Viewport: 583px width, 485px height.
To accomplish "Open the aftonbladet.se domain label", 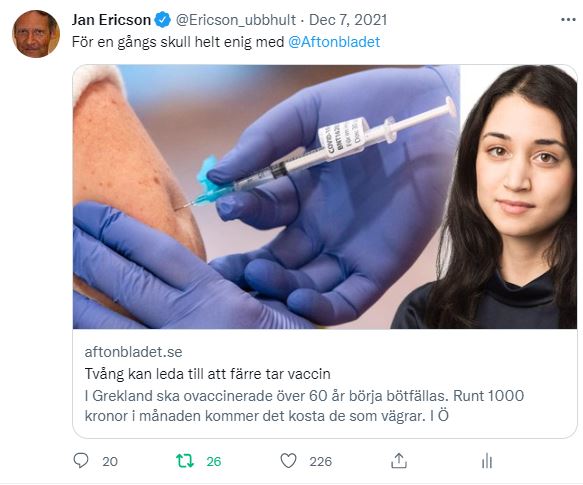I will click(133, 352).
